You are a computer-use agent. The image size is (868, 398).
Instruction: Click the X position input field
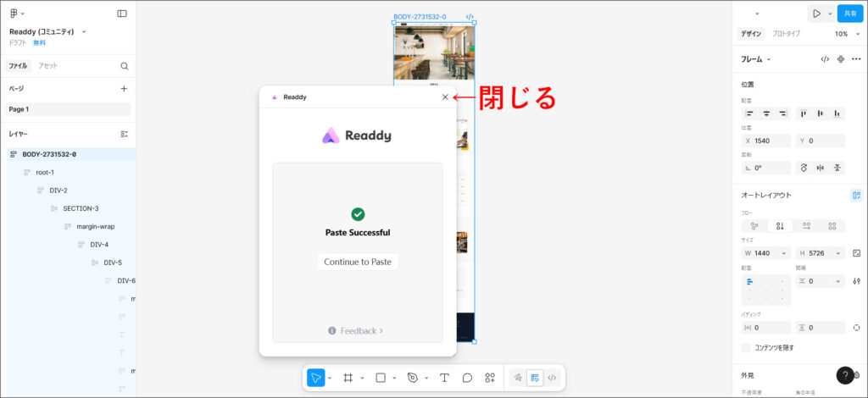pos(770,141)
